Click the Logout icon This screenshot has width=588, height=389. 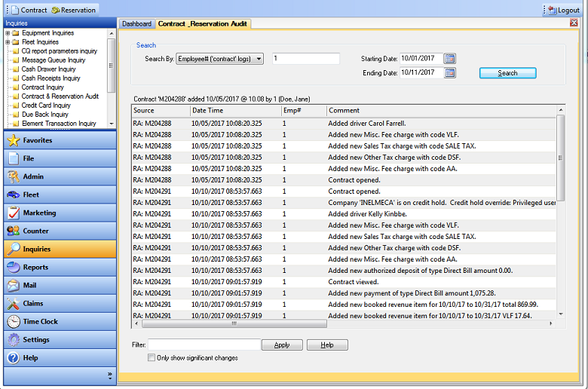point(553,10)
